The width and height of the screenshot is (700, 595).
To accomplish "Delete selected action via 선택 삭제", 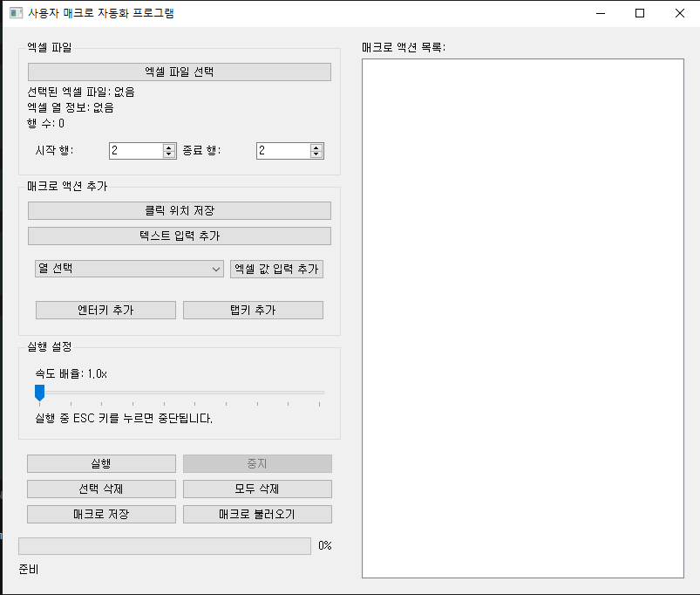I will click(x=100, y=489).
